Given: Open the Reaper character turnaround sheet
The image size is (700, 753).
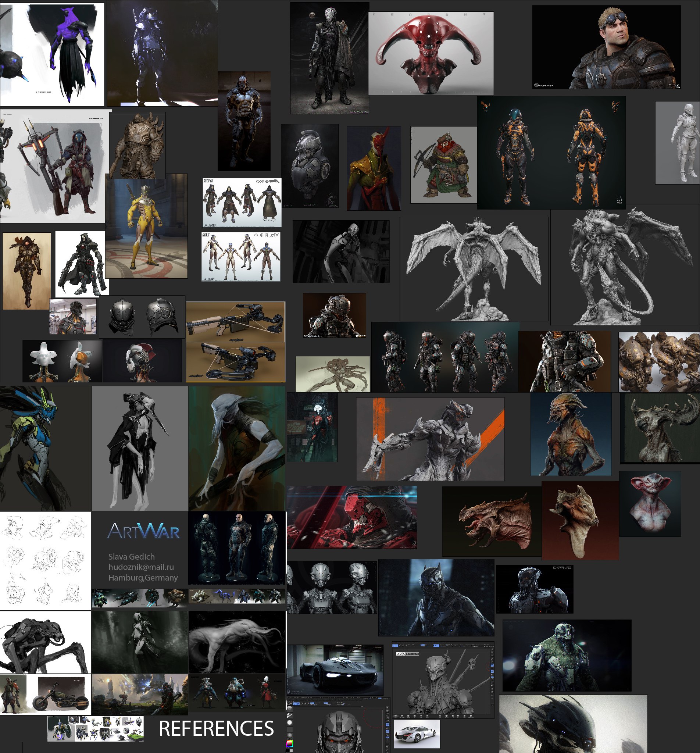Looking at the screenshot, I should tap(242, 203).
